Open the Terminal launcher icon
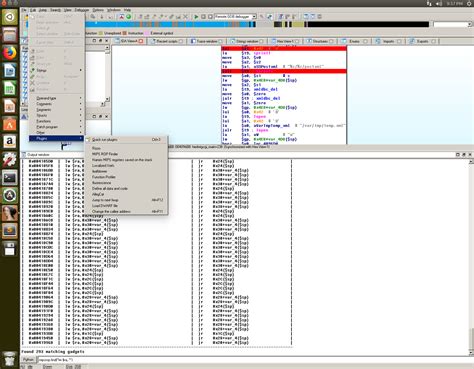This screenshot has height=369, width=474. click(x=10, y=178)
